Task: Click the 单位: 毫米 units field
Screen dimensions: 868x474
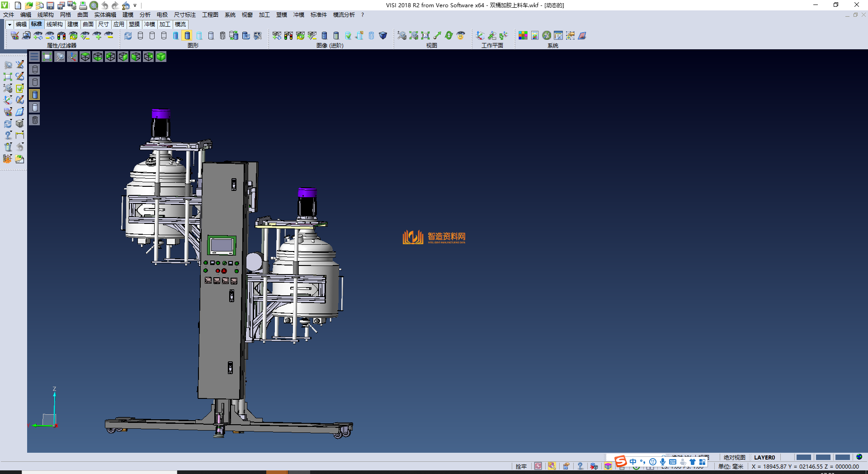Action: [x=731, y=466]
